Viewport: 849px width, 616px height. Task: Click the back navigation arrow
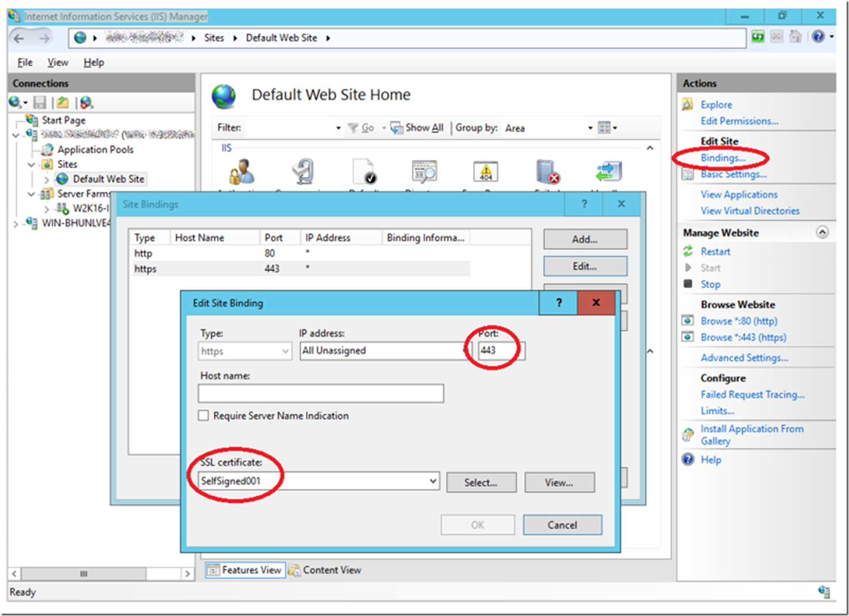(19, 39)
